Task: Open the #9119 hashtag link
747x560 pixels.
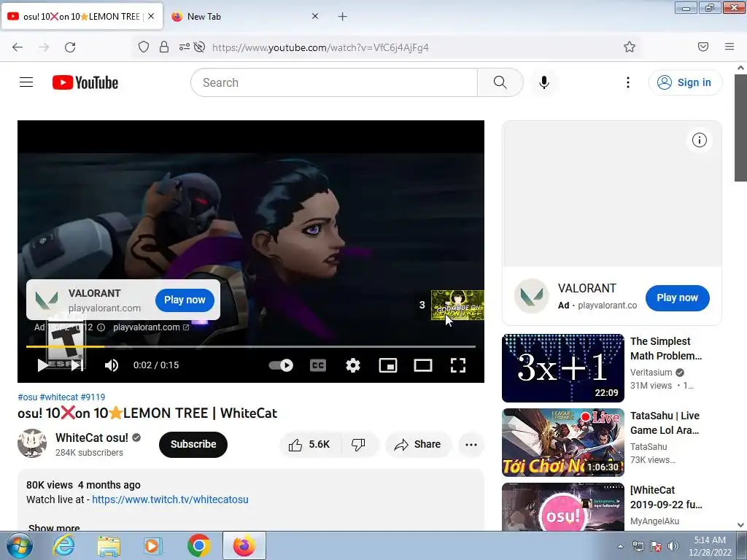Action: 93,397
